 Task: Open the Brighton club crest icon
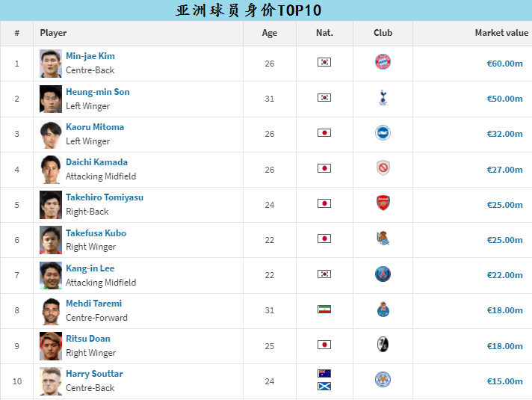tap(383, 133)
